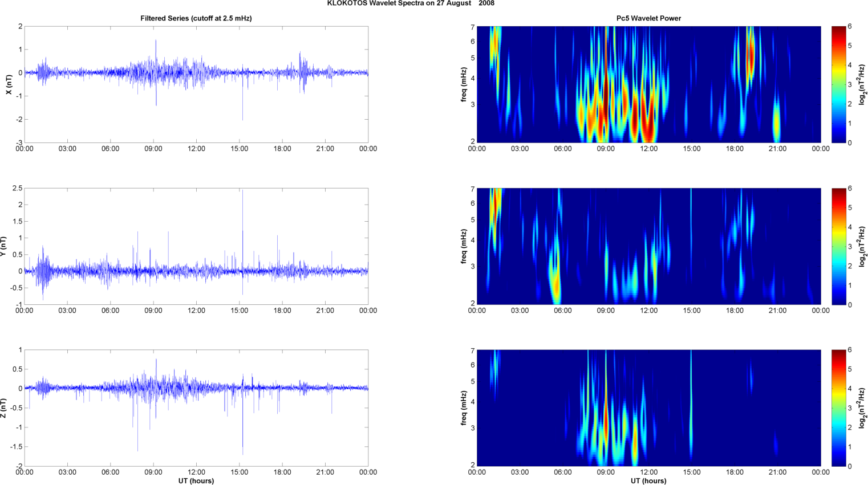Click the '4' frequency tick of the X spectrogram

pyautogui.click(x=473, y=79)
